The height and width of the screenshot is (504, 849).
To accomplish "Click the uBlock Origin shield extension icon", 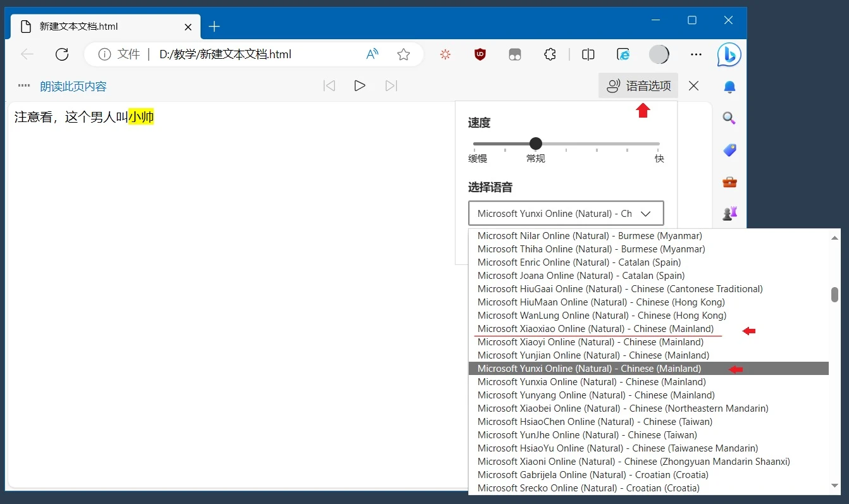I will click(480, 54).
